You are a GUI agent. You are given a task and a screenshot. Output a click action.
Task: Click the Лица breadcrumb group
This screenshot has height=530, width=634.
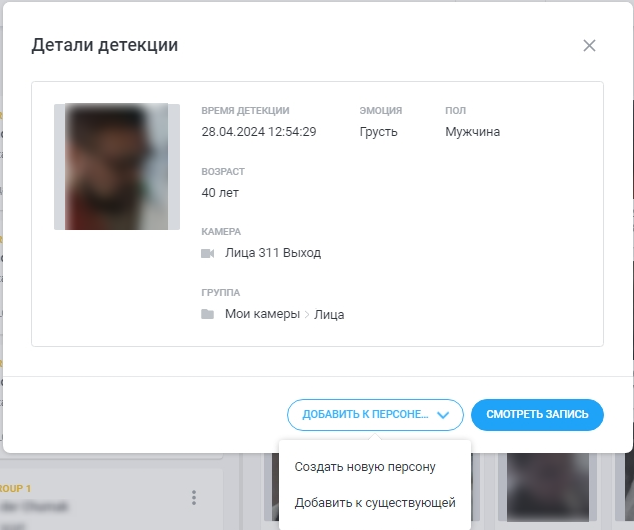329,315
